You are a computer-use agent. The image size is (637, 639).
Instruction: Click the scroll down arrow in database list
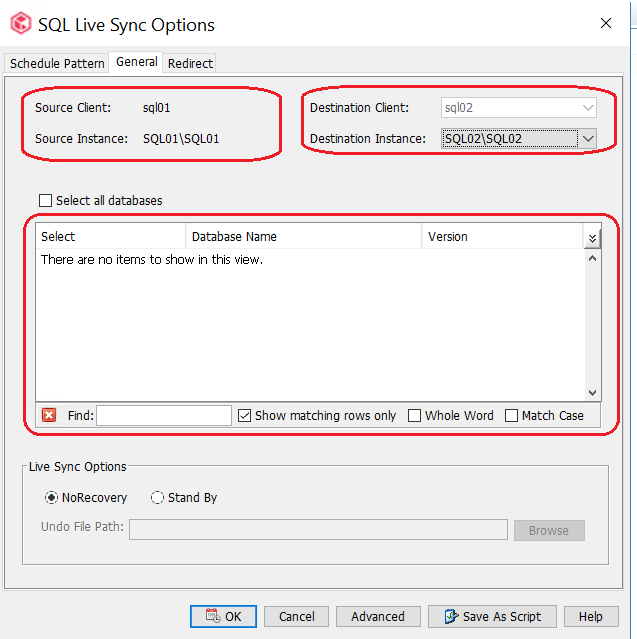tap(593, 392)
